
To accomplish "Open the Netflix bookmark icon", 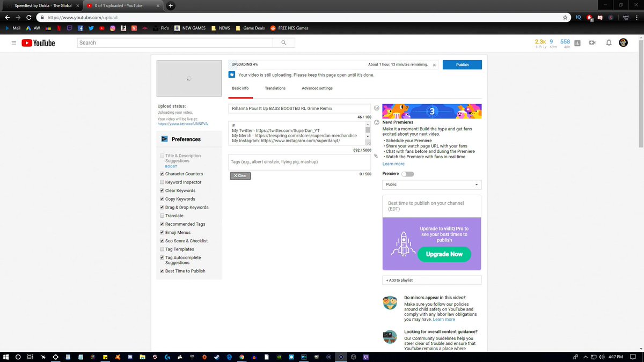I will tap(59, 28).
